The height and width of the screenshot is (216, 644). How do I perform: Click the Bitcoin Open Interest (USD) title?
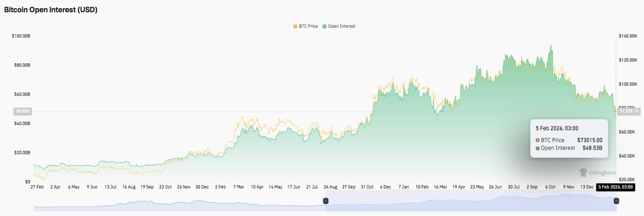[x=51, y=10]
